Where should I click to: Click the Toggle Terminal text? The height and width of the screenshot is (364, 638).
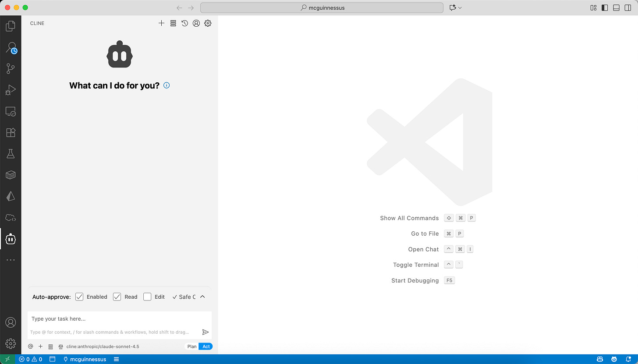pos(416,265)
